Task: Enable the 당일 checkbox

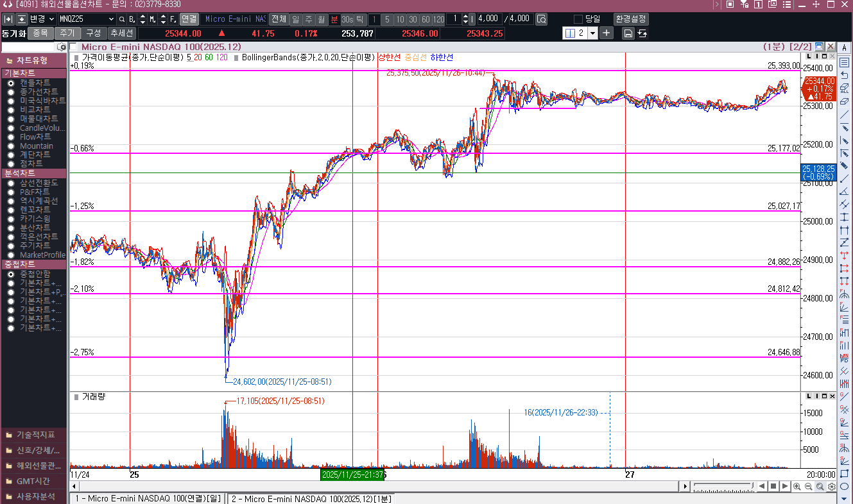Action: tap(578, 19)
